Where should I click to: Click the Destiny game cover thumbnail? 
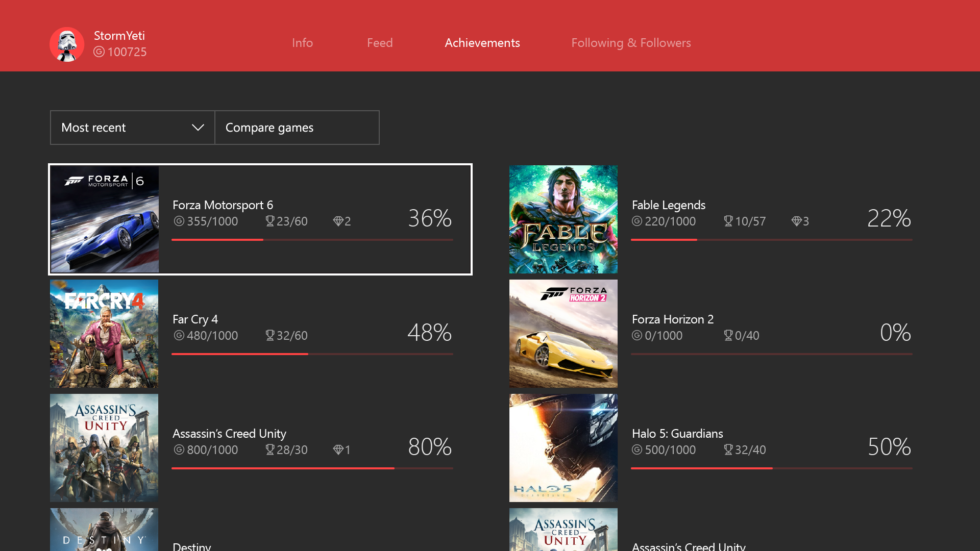click(x=104, y=530)
